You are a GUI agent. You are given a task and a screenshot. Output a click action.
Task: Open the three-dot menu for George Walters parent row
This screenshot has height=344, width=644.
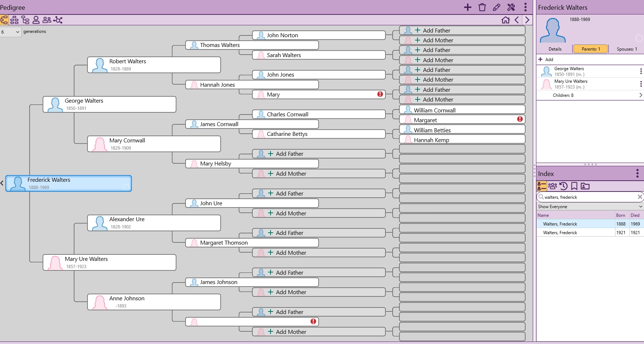point(641,71)
